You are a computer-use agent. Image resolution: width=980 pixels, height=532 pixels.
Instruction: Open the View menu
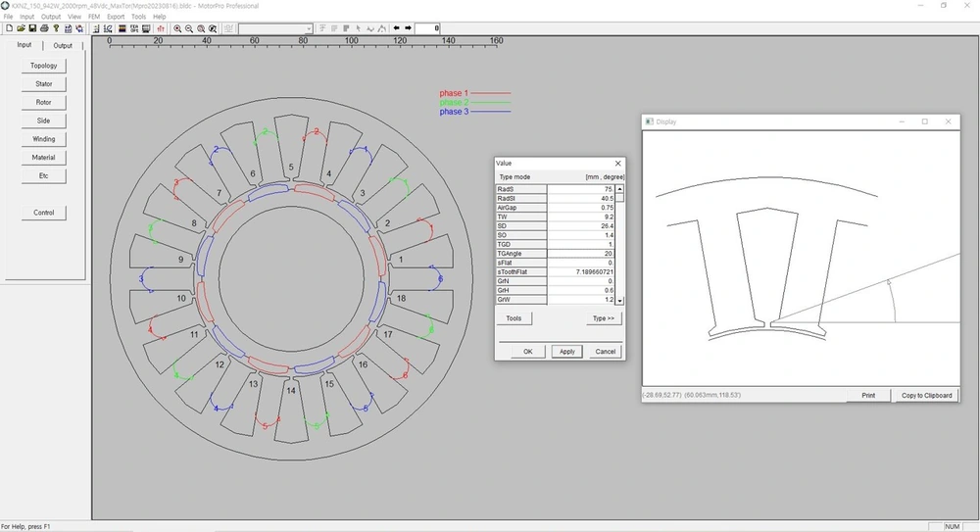click(74, 17)
